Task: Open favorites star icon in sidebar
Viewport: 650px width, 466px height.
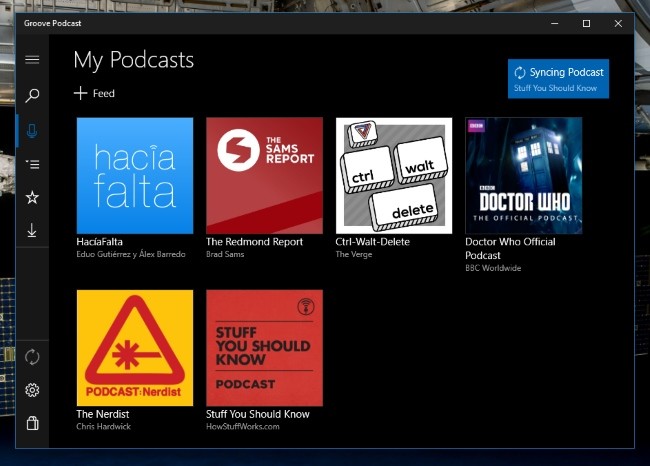Action: coord(32,198)
